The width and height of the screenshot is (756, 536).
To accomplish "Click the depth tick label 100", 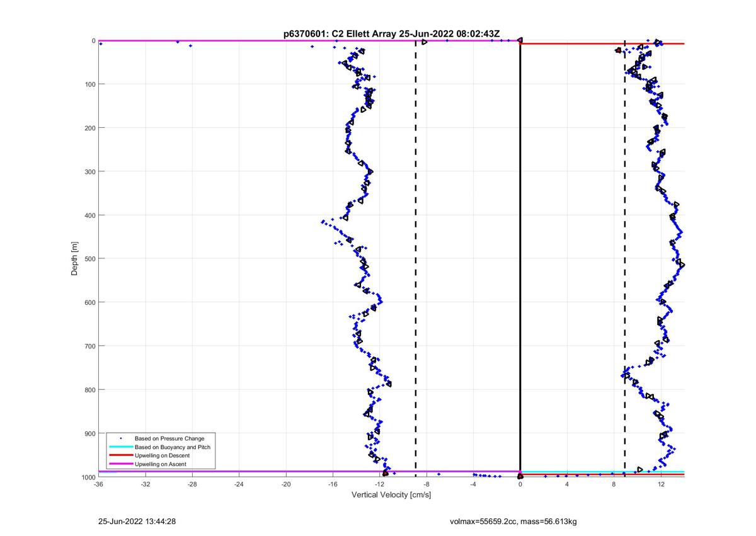I will (x=89, y=84).
